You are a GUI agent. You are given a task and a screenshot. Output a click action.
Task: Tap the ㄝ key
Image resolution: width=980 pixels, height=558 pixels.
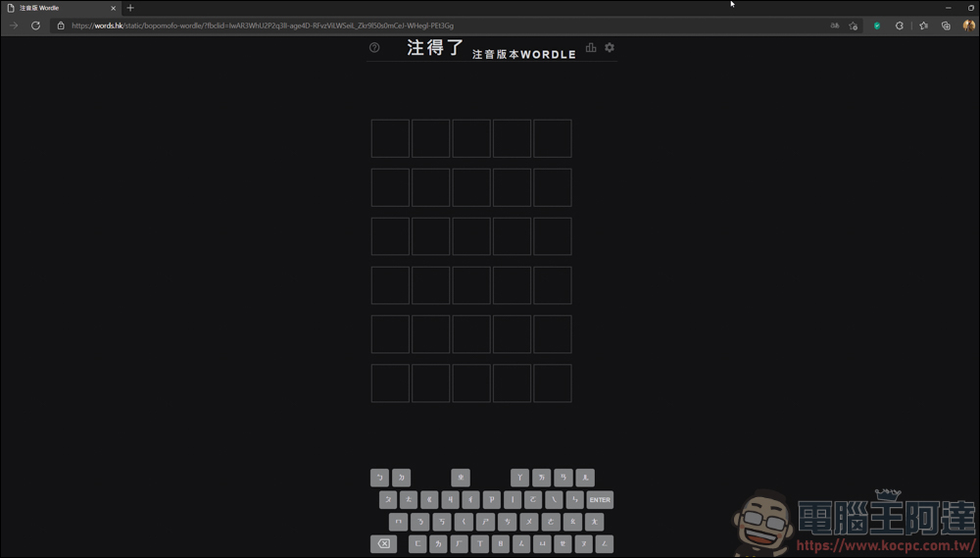click(x=563, y=543)
